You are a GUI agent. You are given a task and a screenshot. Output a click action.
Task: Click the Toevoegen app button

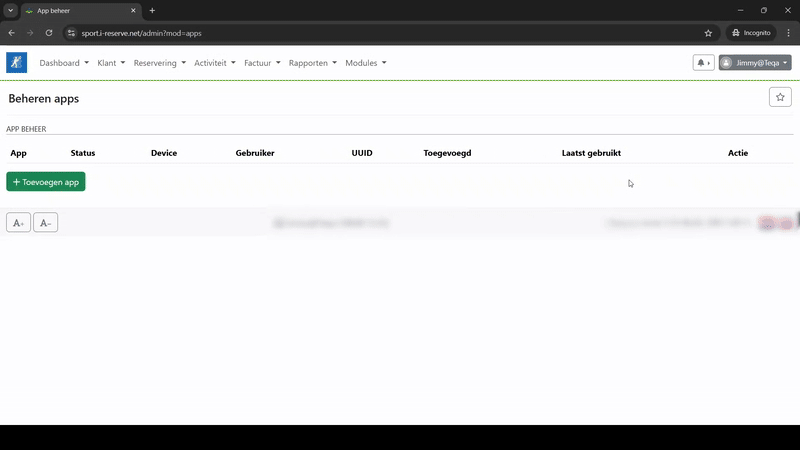coord(46,182)
